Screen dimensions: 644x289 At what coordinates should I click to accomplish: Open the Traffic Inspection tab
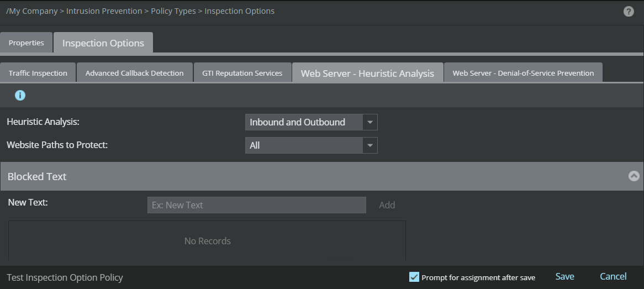(x=38, y=73)
